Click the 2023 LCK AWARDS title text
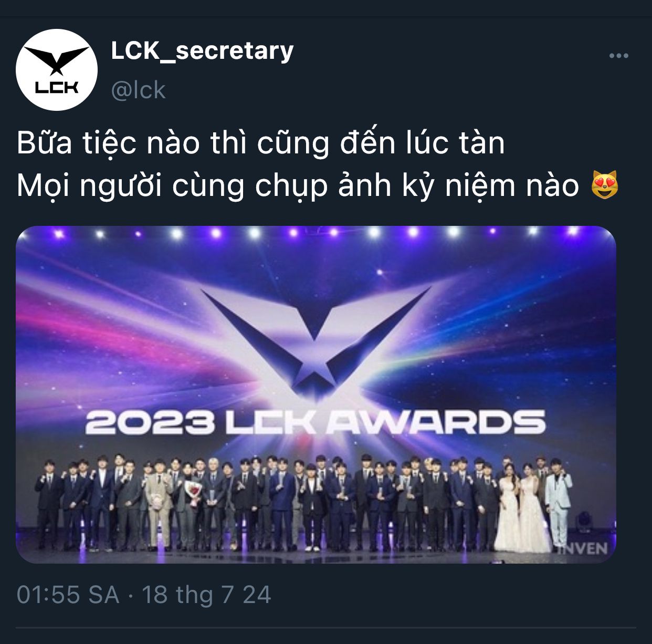Image resolution: width=652 pixels, height=644 pixels. pos(315,422)
